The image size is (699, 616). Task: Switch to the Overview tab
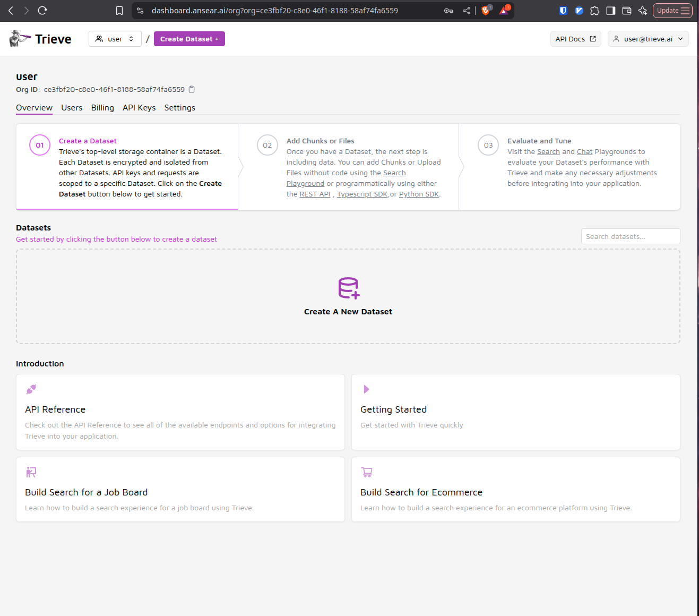pos(34,108)
